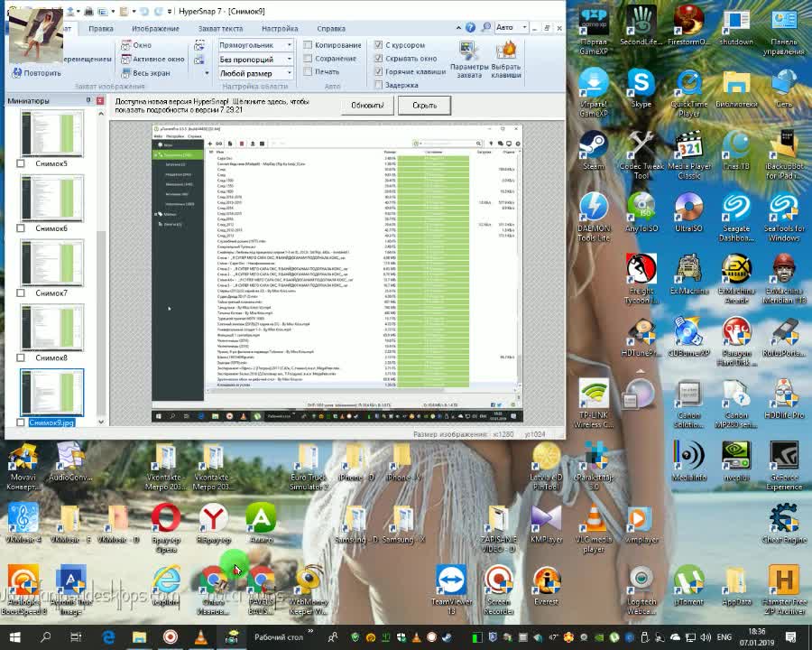Open the Steam desktop shortcut

[x=594, y=148]
